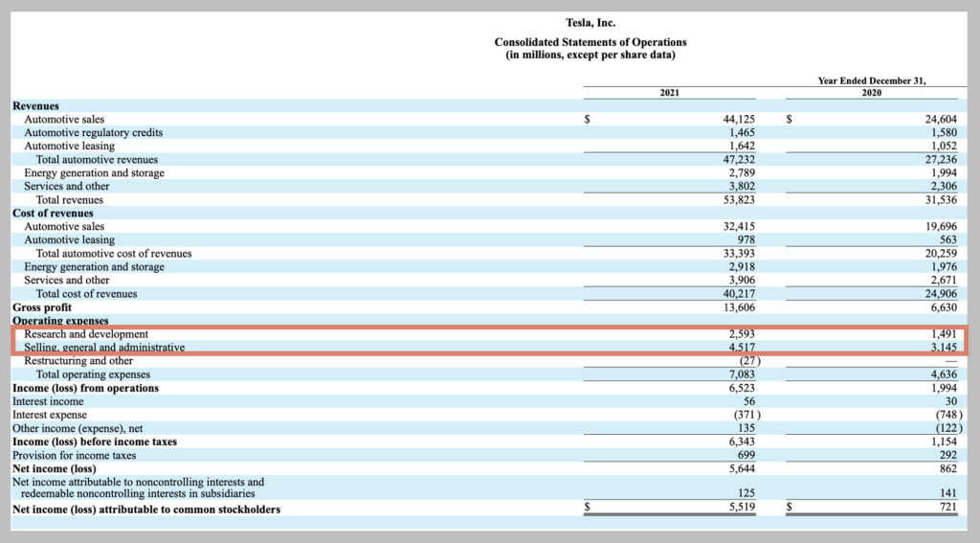This screenshot has width=980, height=543.
Task: Click research and development value '1,491'
Action: point(944,334)
